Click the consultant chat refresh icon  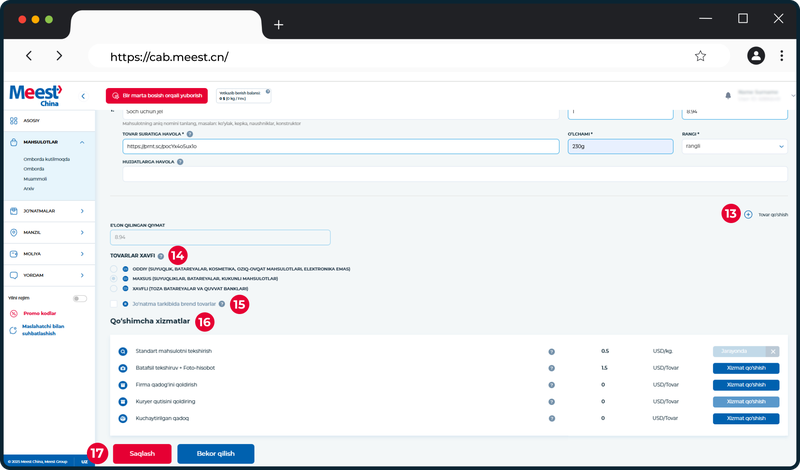(14, 330)
